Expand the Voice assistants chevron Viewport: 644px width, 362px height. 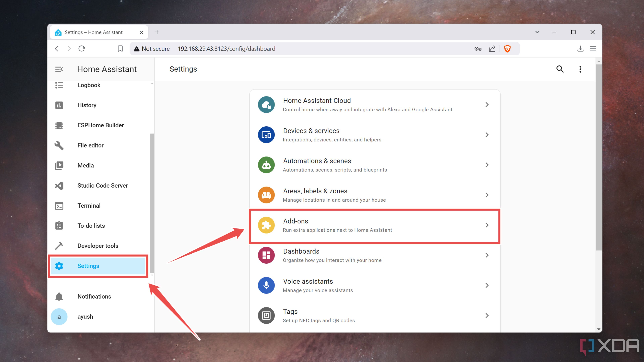(x=487, y=285)
